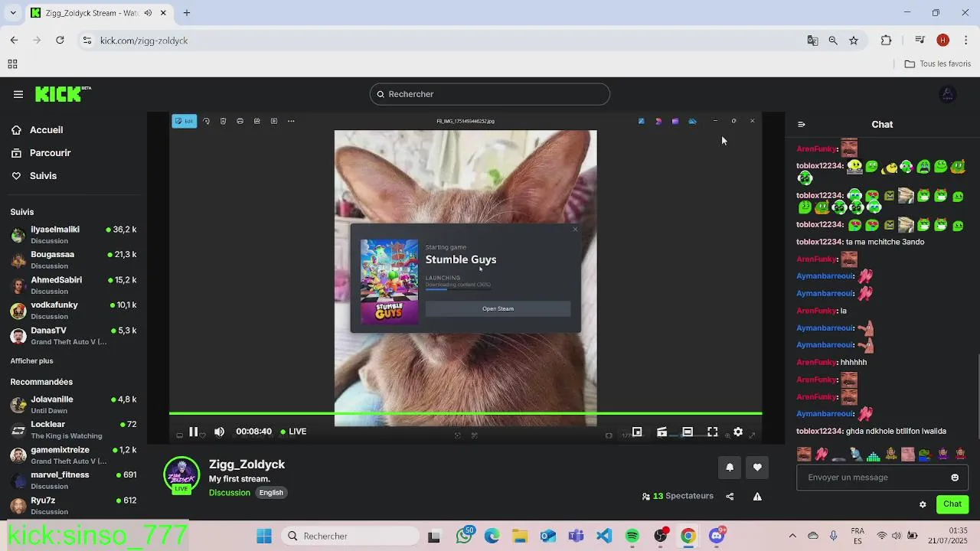Focus the Kick Rechercher search bar
Viewport: 980px width, 551px height.
coord(490,94)
